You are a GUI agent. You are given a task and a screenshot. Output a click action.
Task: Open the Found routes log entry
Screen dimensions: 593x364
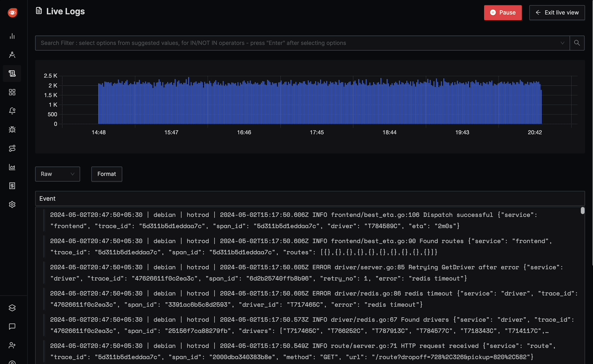[x=309, y=247]
